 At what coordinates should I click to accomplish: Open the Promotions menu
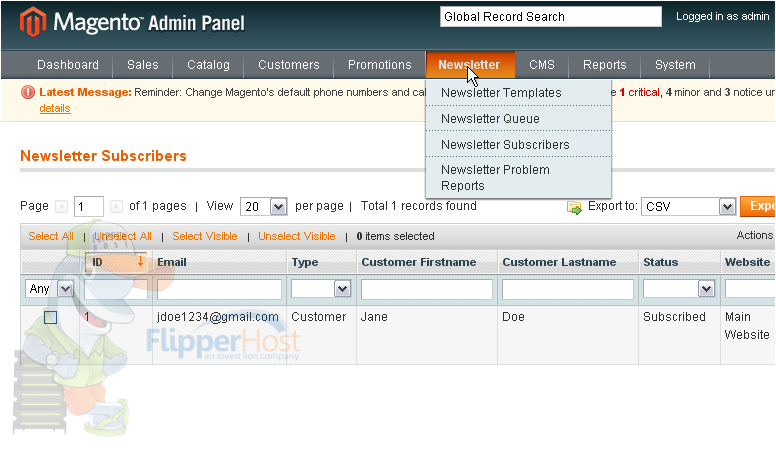click(380, 65)
